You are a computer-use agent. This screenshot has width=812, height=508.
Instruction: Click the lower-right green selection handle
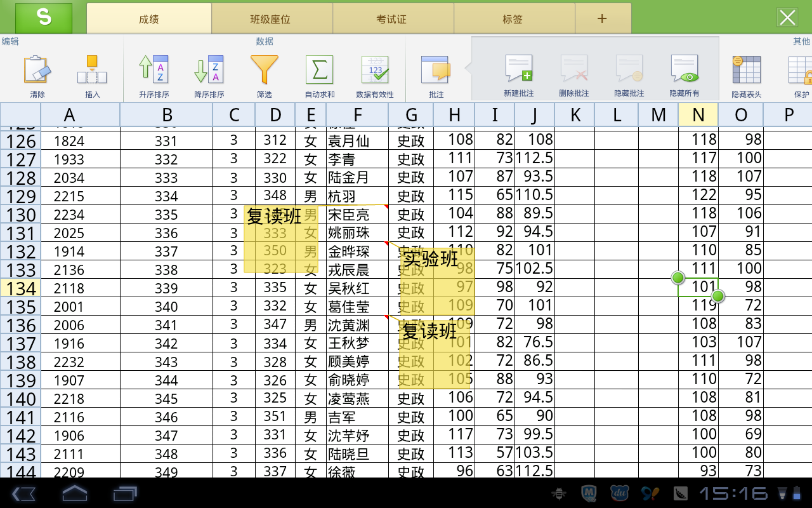click(x=718, y=296)
